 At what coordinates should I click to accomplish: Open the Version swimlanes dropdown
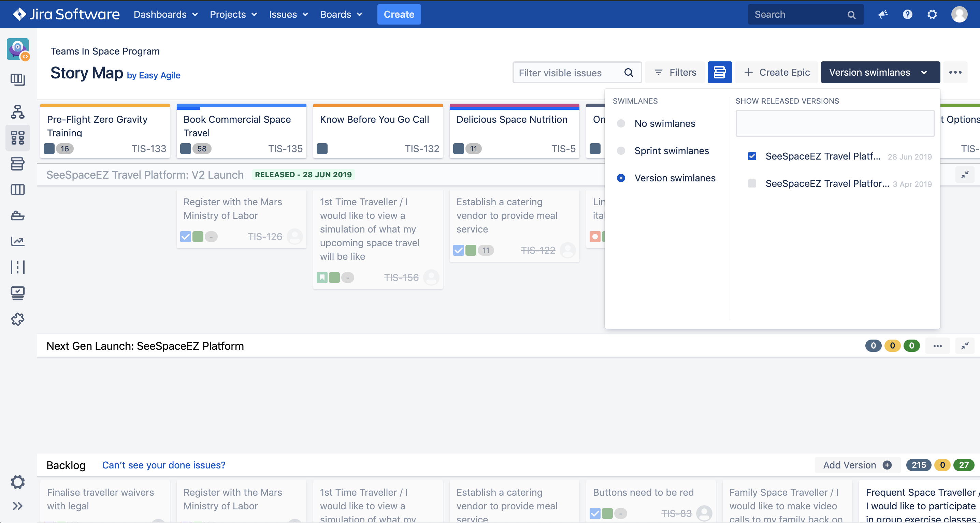click(x=880, y=72)
